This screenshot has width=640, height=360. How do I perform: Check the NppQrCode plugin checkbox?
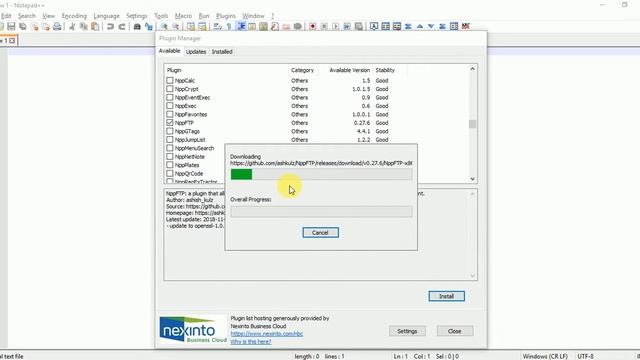(x=170, y=173)
